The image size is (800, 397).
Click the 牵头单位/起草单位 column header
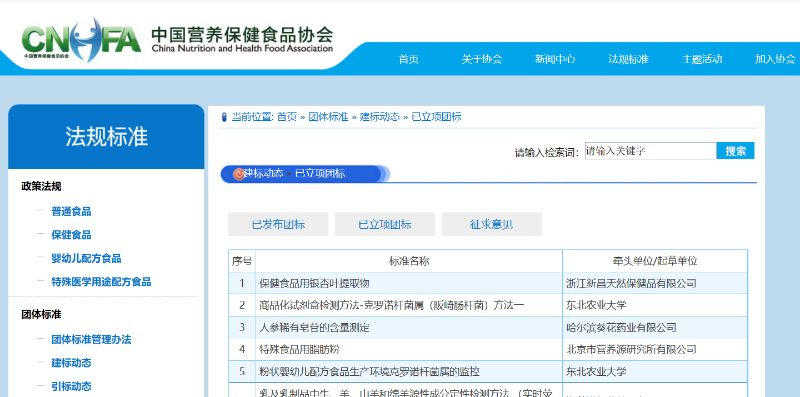[x=655, y=261]
